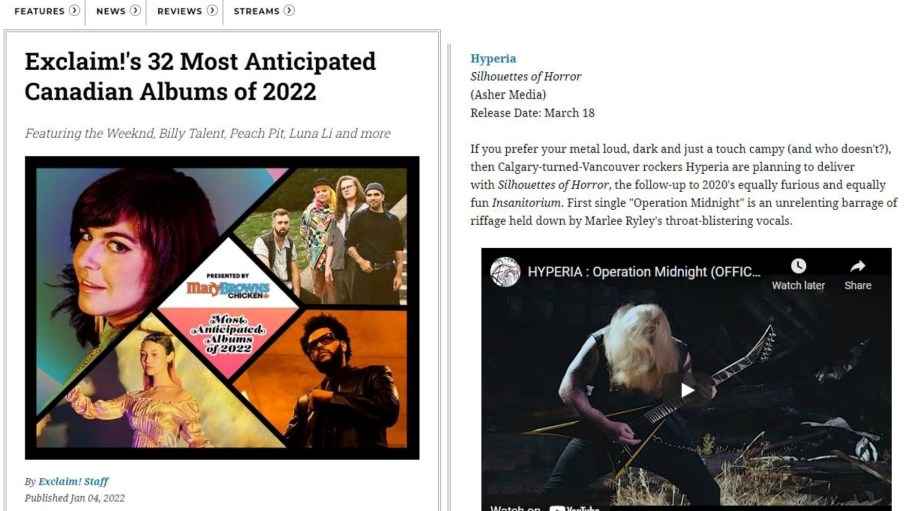Follow the Hyperia artist link

coord(493,59)
